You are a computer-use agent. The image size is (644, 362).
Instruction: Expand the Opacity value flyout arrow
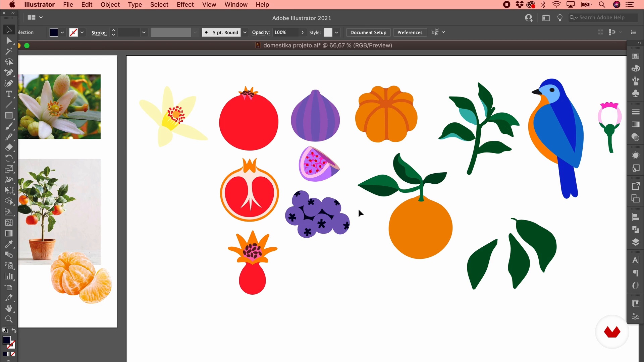[x=303, y=33]
